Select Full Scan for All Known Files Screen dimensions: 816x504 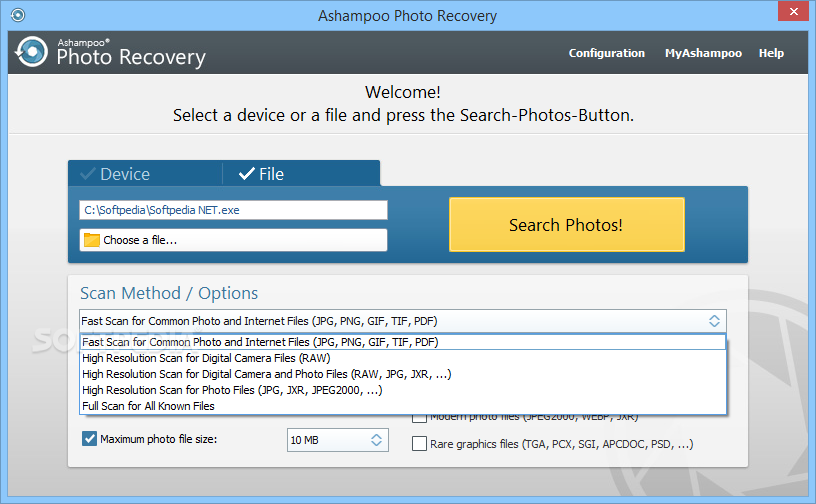point(402,406)
